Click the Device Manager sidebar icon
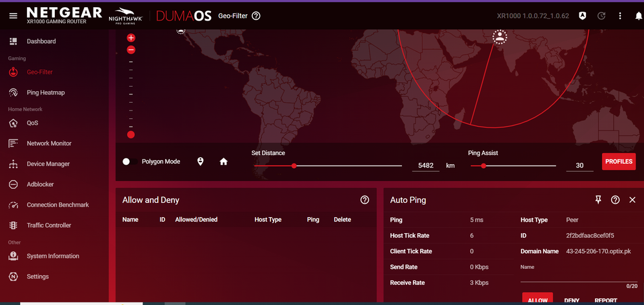Screen dimensions: 644x305 13,164
